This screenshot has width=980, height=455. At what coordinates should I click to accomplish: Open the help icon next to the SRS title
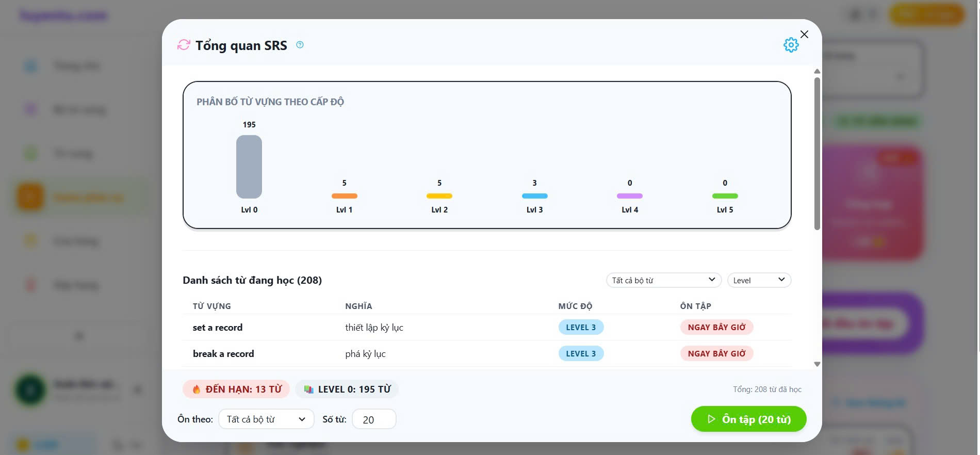tap(300, 45)
